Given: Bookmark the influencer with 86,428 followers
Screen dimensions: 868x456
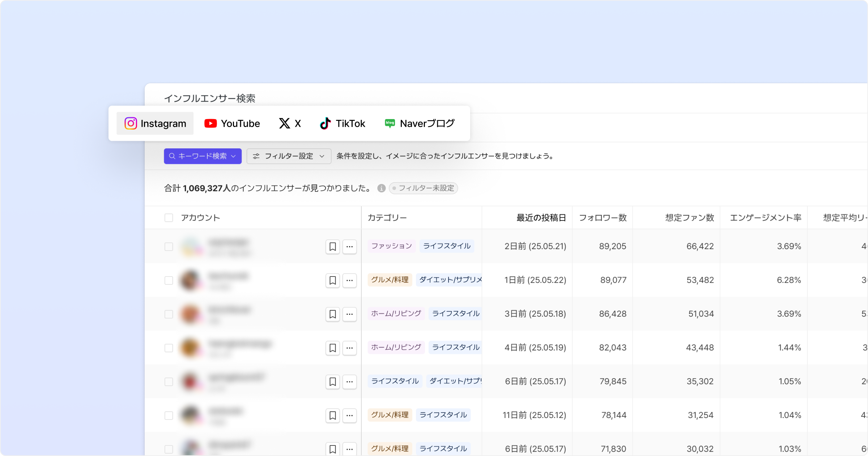Looking at the screenshot, I should [x=332, y=314].
